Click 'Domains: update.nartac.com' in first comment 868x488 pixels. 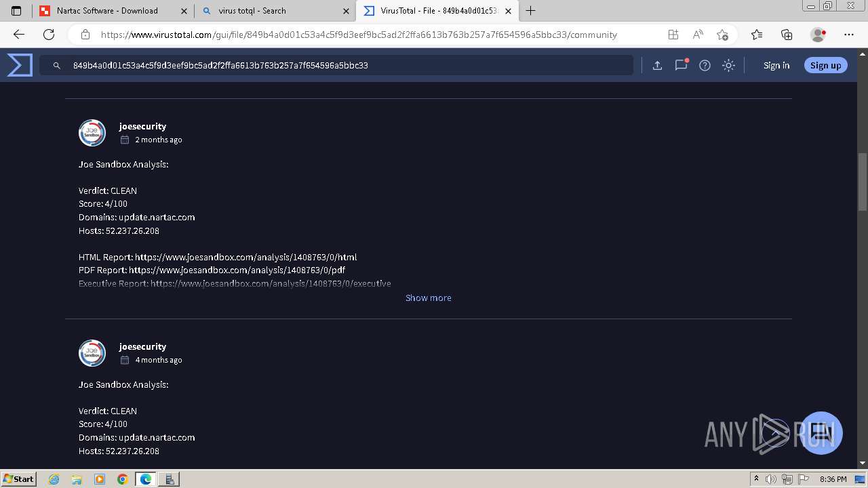137,217
